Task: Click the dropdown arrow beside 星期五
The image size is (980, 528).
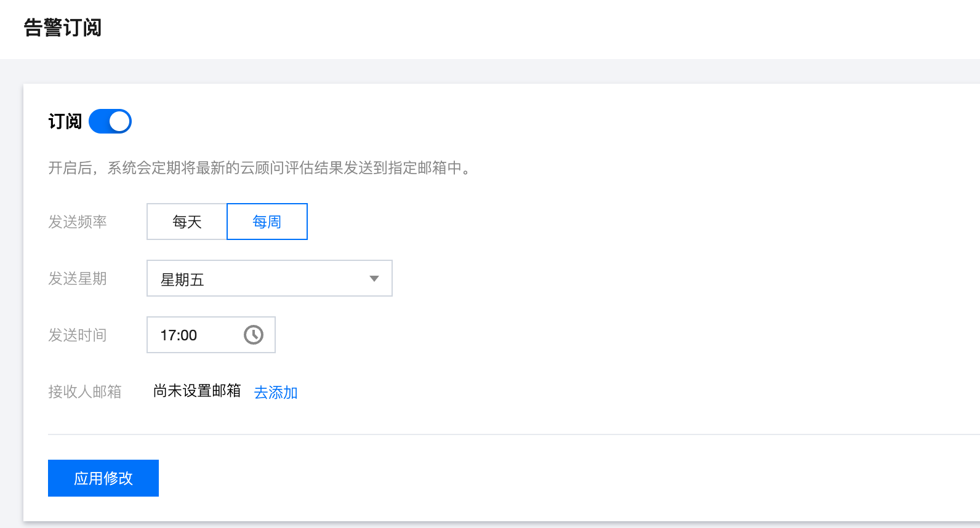Action: coord(374,279)
